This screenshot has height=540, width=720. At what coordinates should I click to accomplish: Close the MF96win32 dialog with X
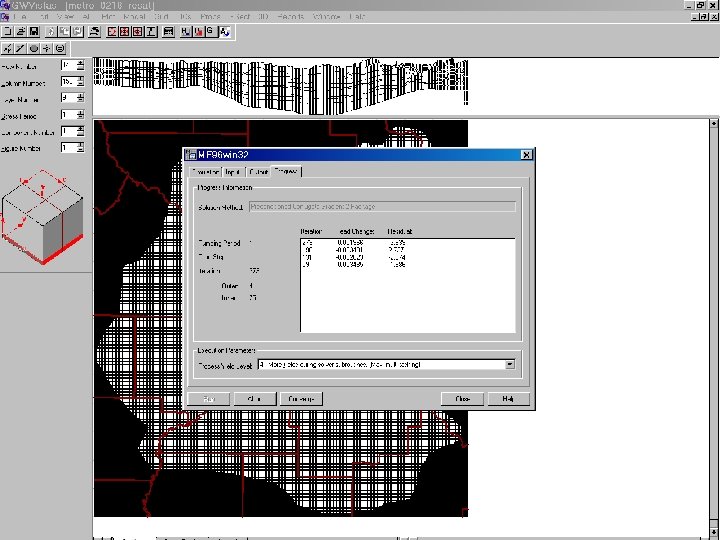tap(526, 155)
